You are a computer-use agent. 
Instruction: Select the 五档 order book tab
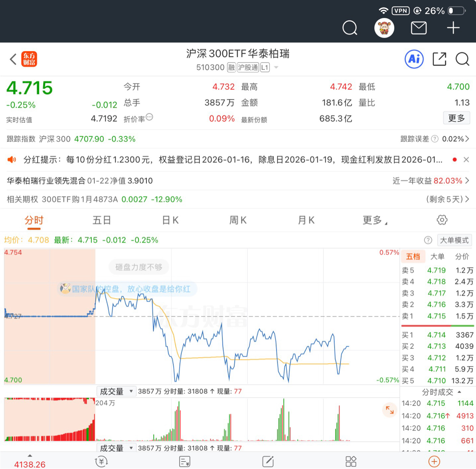[413, 256]
